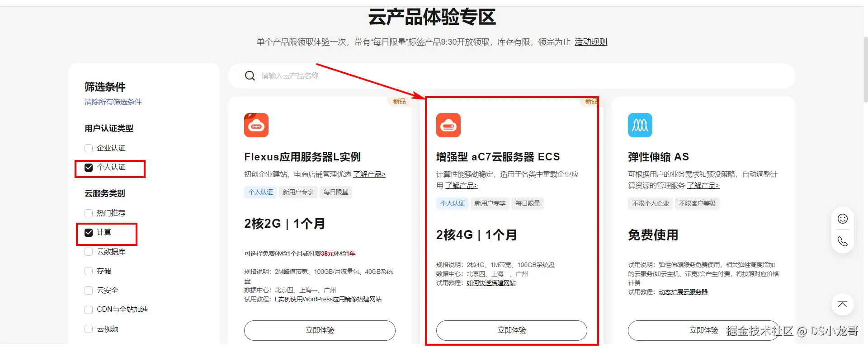Click the product name search field
Viewport: 868px width, 347px height.
tap(512, 76)
